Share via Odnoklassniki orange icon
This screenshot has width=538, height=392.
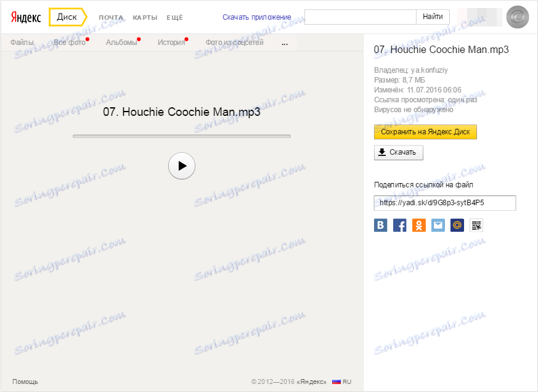pos(419,225)
